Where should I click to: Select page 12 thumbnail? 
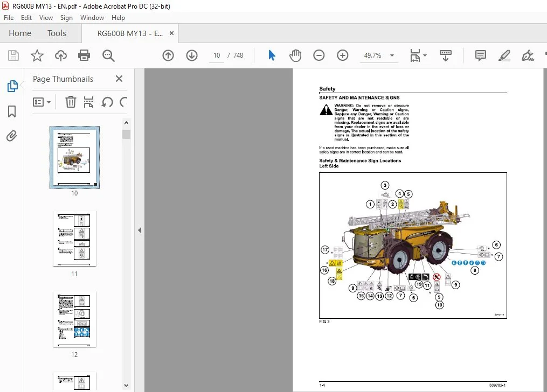coord(75,319)
